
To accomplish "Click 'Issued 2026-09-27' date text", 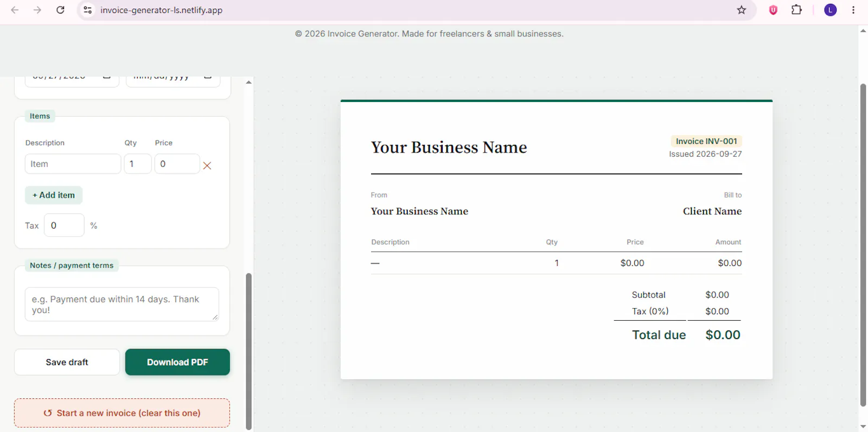I will coord(705,154).
